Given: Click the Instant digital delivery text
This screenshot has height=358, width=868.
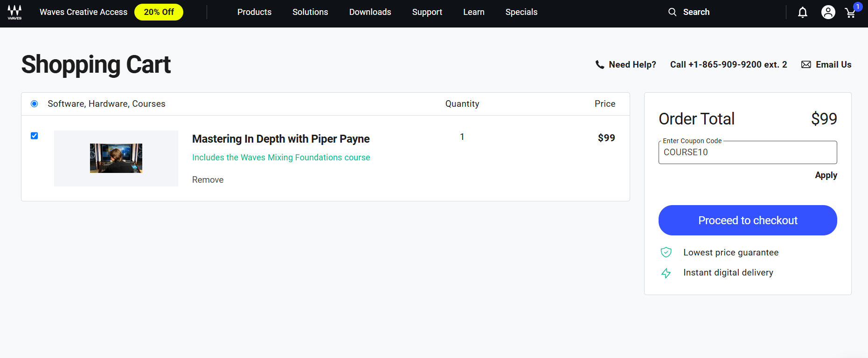Looking at the screenshot, I should pyautogui.click(x=728, y=273).
